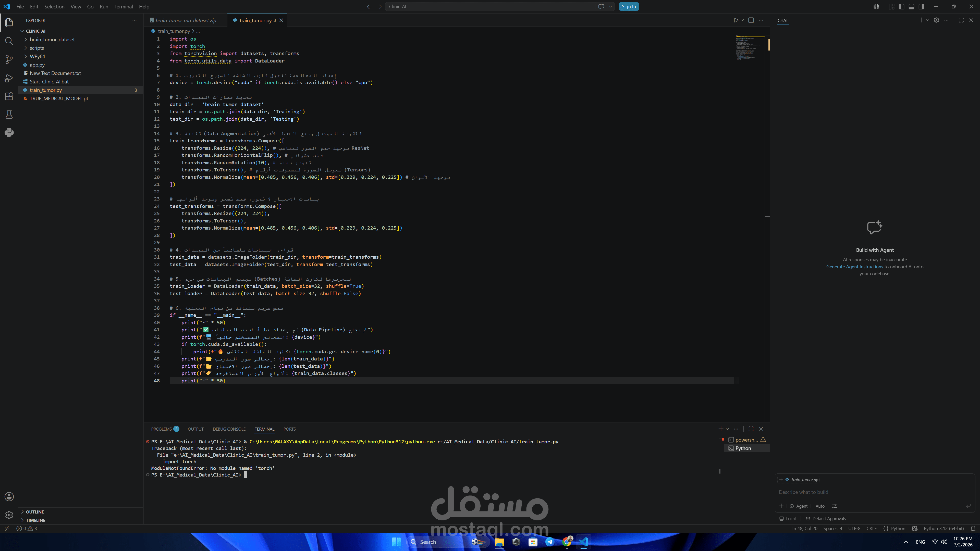The image size is (980, 551).
Task: Open the new terminal launch profile dropdown
Action: (727, 429)
